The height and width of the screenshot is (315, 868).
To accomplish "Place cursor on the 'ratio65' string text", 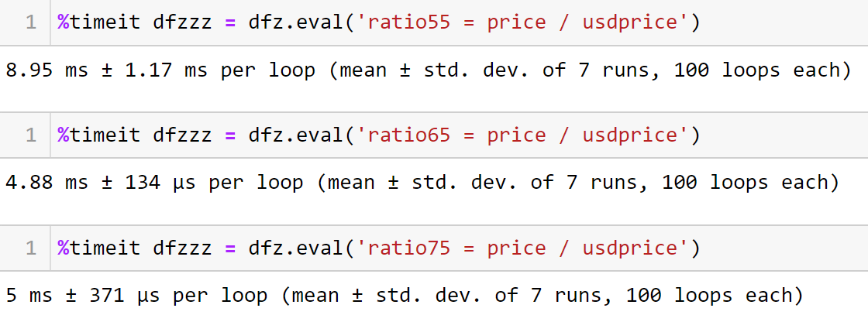I will tap(403, 135).
